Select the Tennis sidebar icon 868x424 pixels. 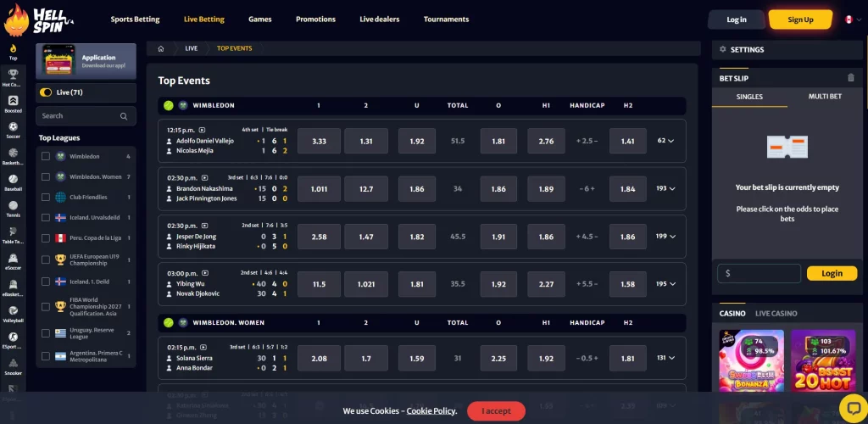tap(13, 205)
